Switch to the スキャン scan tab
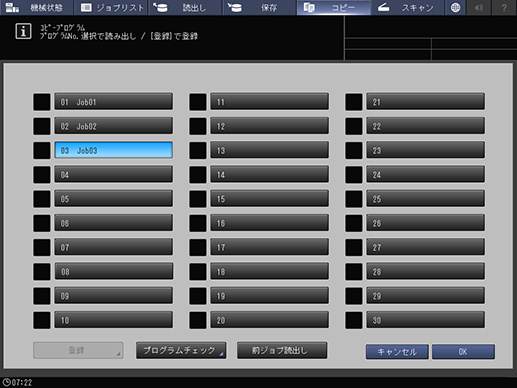The height and width of the screenshot is (388, 517). click(408, 7)
